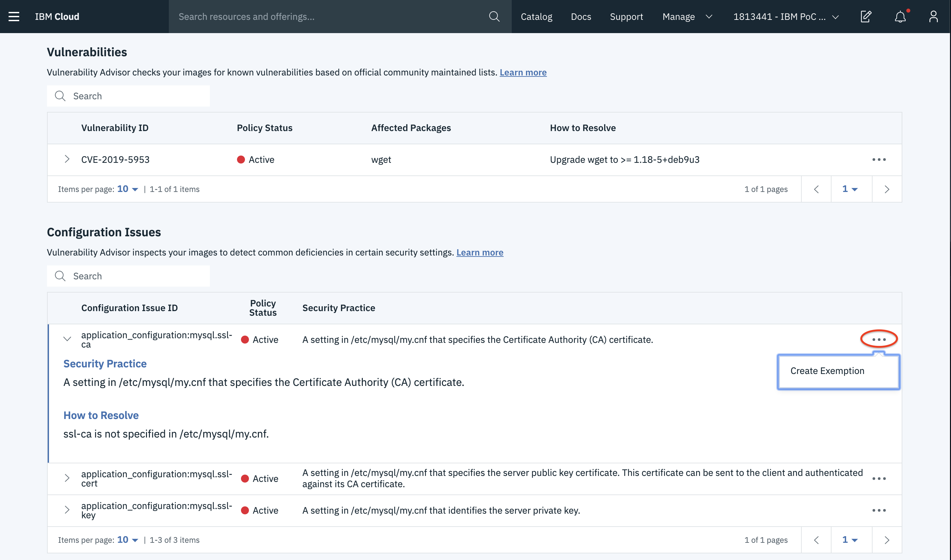
Task: Click Learn more link under Vulnerabilities
Action: (523, 72)
